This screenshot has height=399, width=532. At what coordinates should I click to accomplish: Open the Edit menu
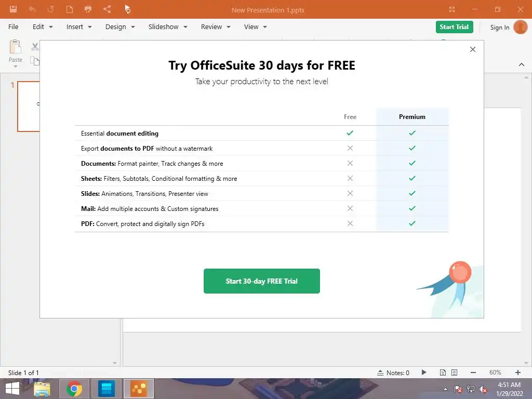(x=43, y=27)
